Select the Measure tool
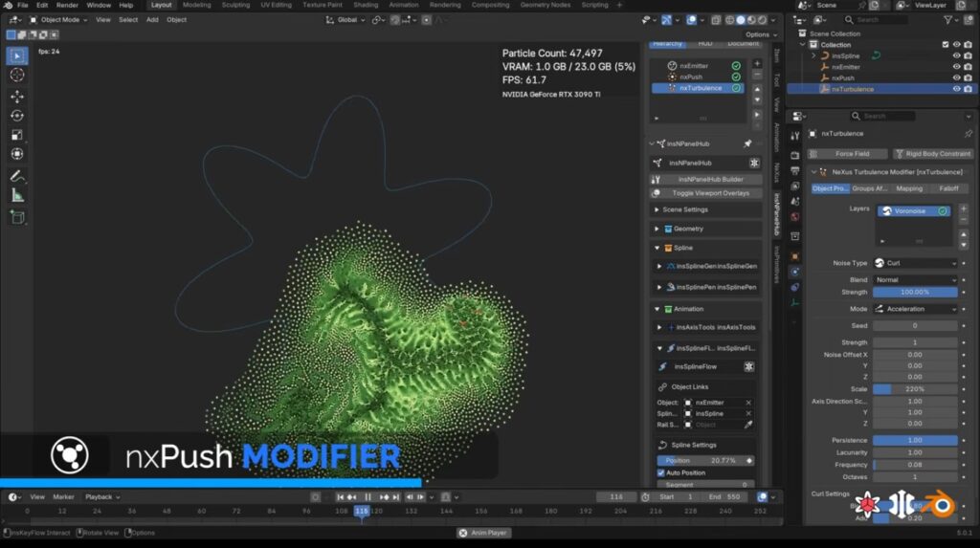Image resolution: width=980 pixels, height=548 pixels. [17, 196]
